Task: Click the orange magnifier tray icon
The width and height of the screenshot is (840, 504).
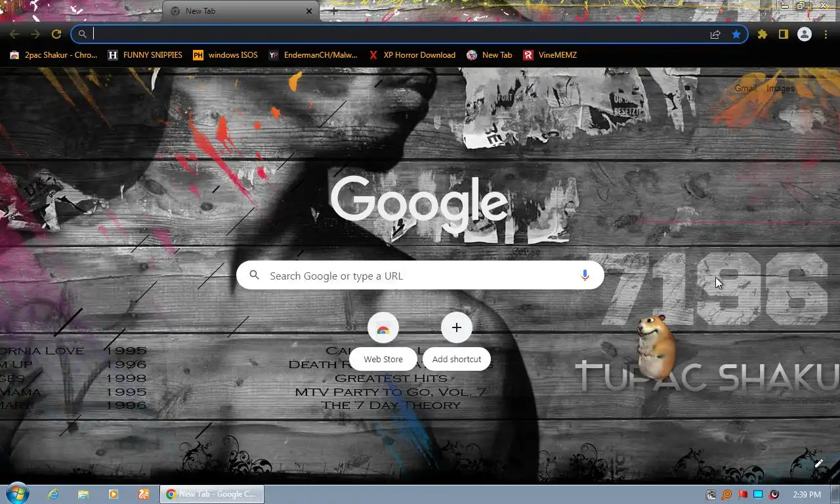Action: (x=726, y=494)
